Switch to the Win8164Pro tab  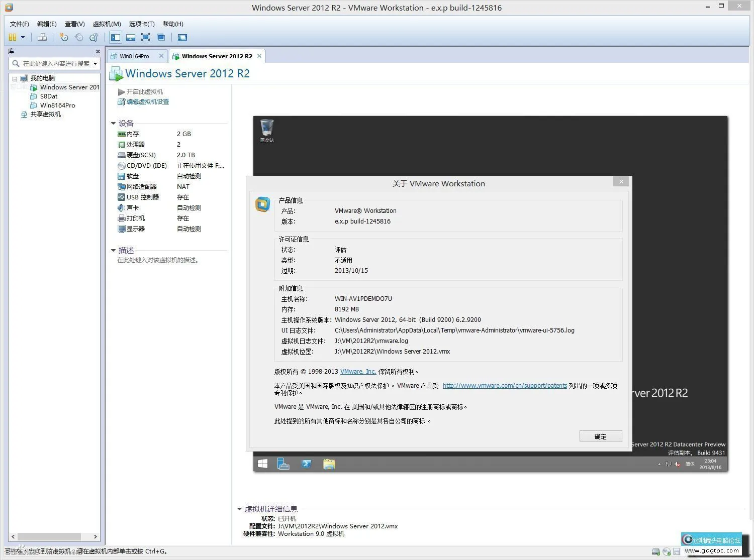[x=134, y=56]
